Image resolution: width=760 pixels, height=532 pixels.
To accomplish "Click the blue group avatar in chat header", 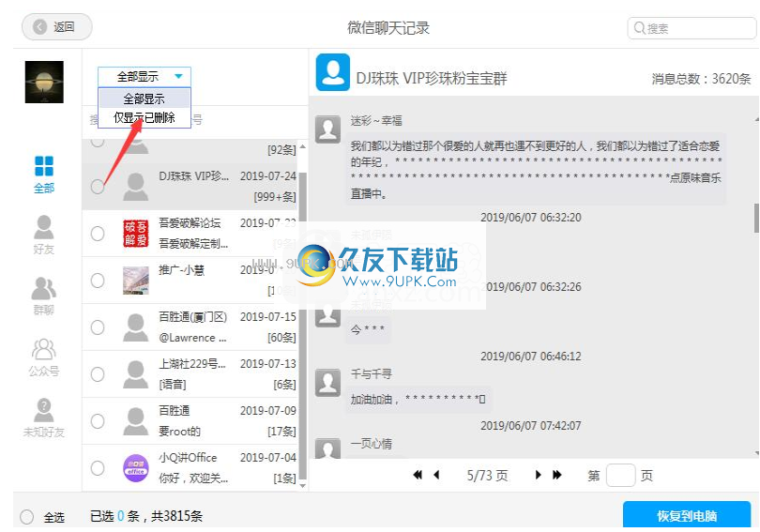I will click(333, 72).
